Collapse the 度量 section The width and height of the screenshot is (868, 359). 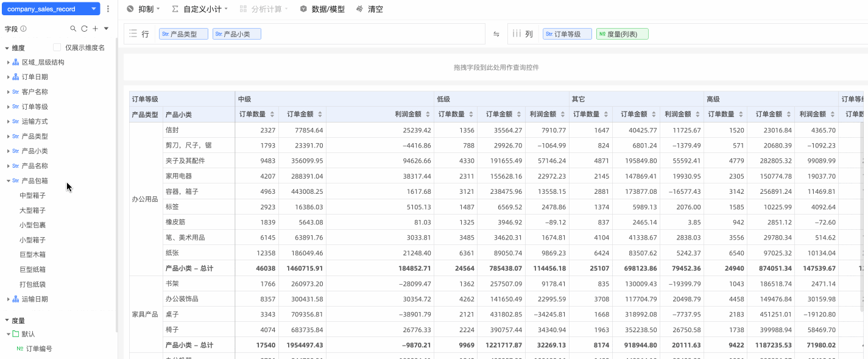7,321
